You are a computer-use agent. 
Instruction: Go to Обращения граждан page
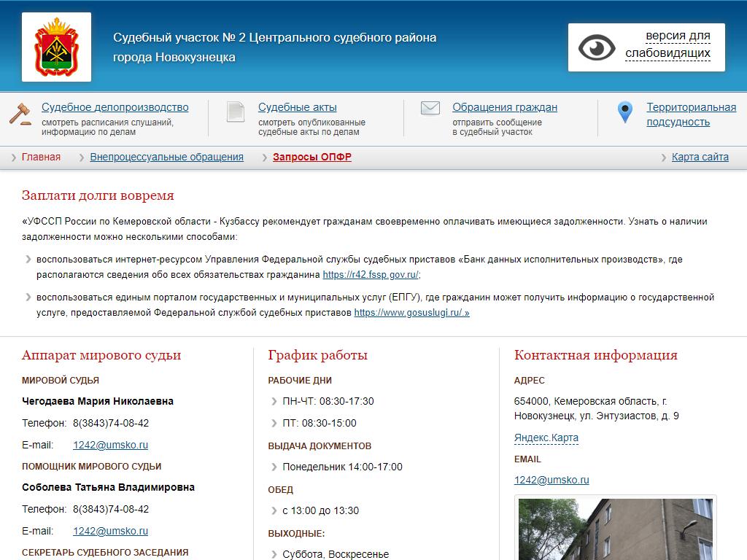[x=504, y=107]
